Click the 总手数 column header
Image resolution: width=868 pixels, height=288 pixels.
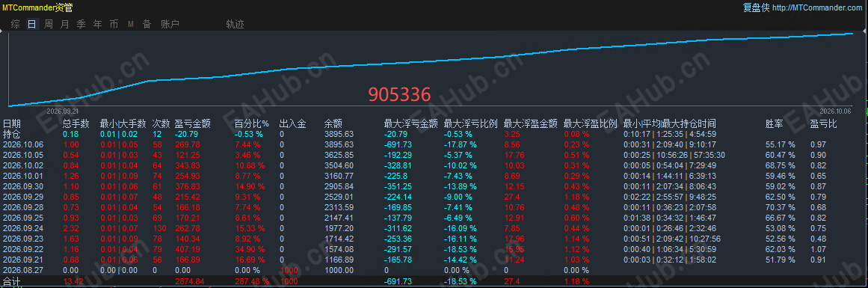pyautogui.click(x=76, y=124)
